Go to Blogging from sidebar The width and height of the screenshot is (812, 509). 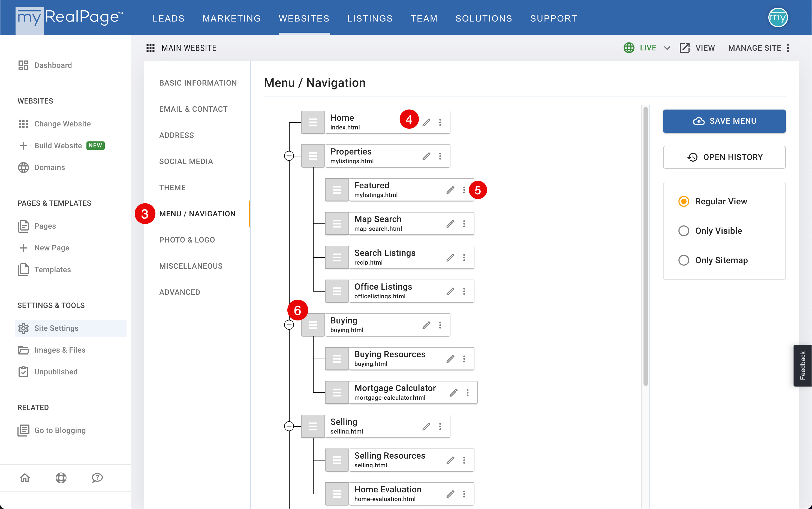(x=52, y=430)
